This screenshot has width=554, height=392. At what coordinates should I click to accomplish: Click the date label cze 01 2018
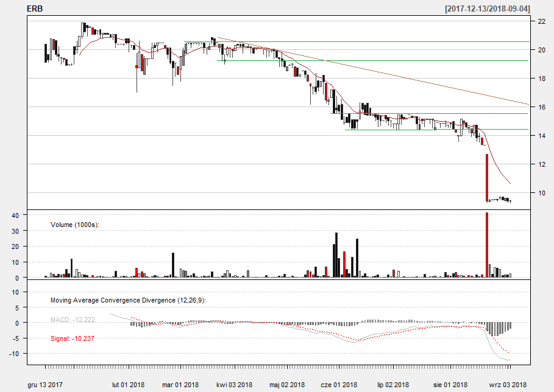pyautogui.click(x=339, y=385)
